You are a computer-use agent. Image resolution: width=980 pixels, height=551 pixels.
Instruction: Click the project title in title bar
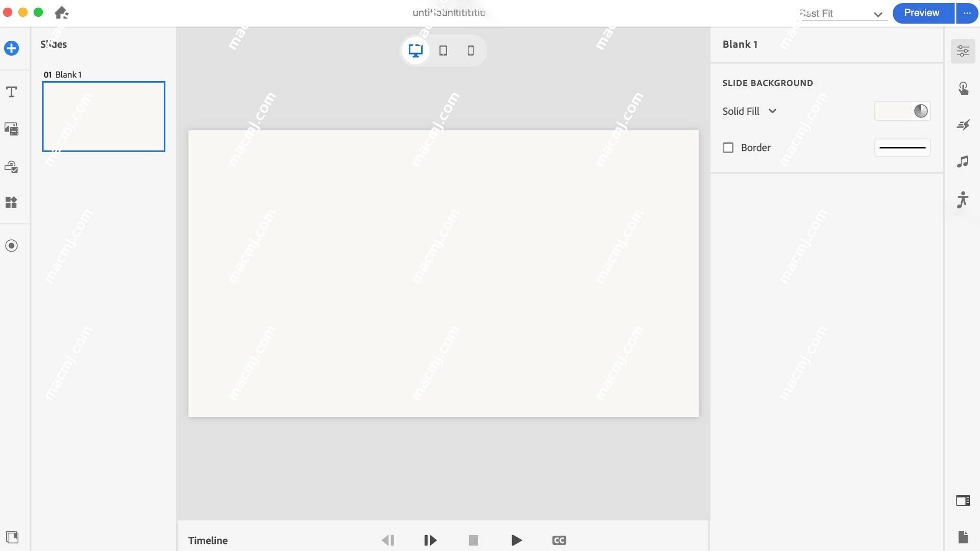pyautogui.click(x=449, y=13)
